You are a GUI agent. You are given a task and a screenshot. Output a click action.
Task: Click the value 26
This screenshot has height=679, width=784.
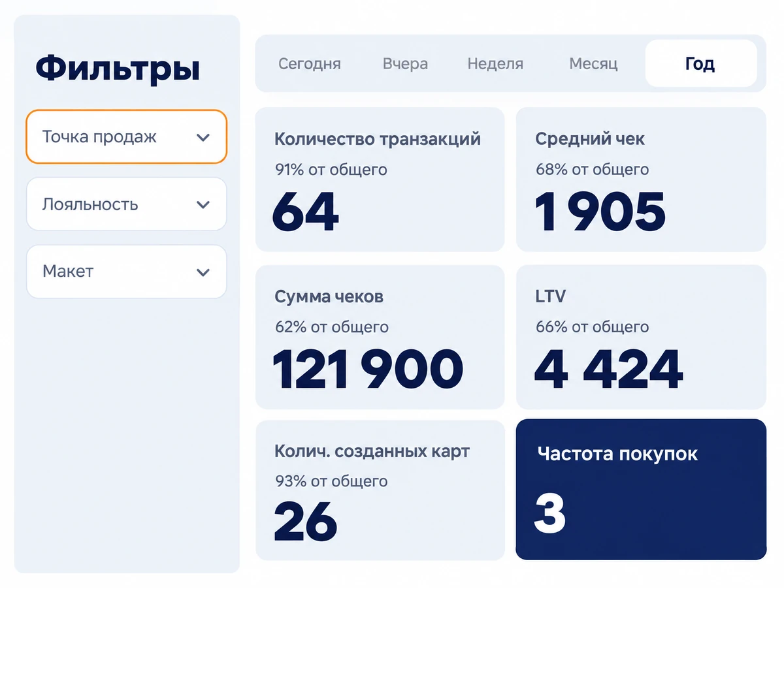click(x=305, y=522)
